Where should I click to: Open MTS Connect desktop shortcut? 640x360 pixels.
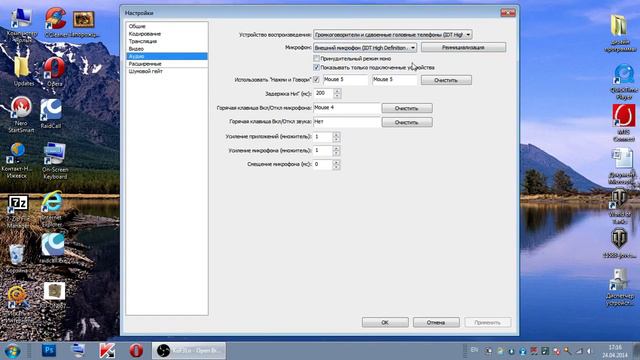click(x=624, y=123)
